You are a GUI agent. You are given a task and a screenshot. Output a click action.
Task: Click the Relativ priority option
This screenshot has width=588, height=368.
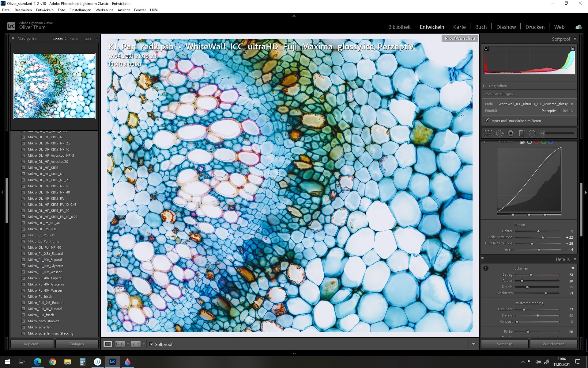(x=568, y=111)
